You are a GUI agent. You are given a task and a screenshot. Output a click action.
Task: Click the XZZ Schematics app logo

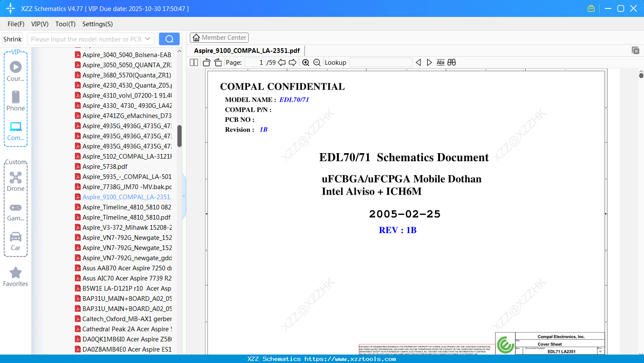[x=10, y=8]
